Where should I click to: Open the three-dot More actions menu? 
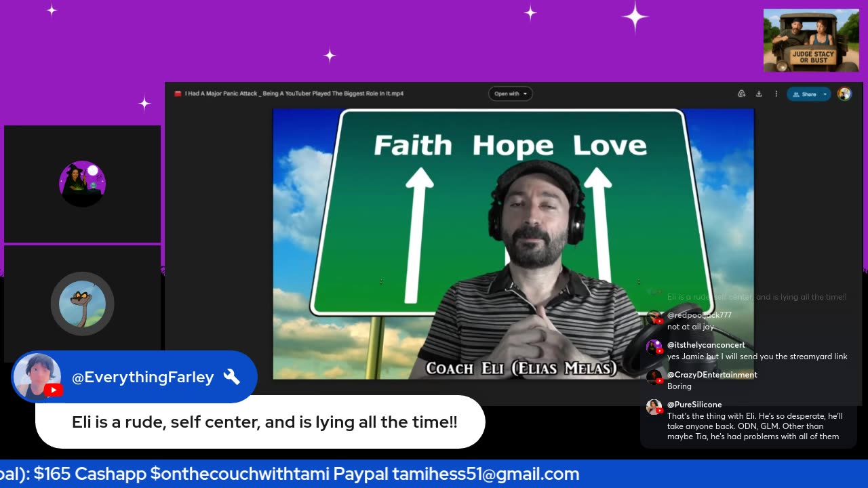click(776, 94)
